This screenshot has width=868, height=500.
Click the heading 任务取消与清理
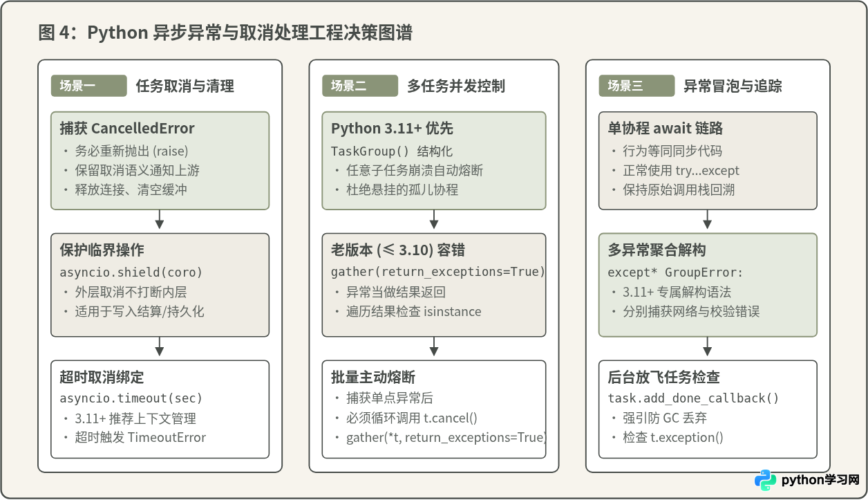point(185,86)
